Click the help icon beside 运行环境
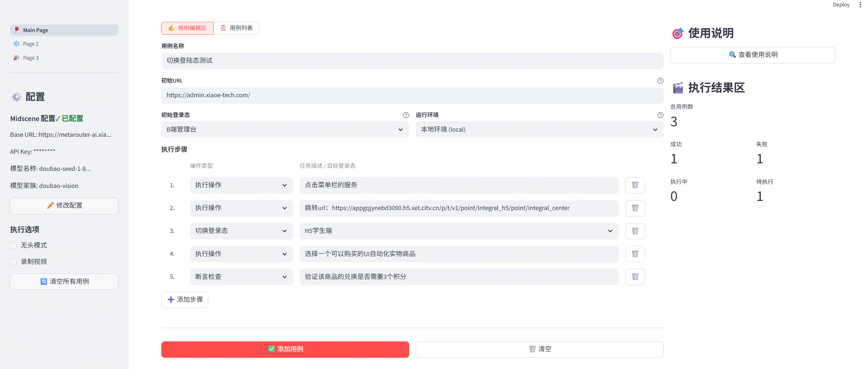 point(660,115)
